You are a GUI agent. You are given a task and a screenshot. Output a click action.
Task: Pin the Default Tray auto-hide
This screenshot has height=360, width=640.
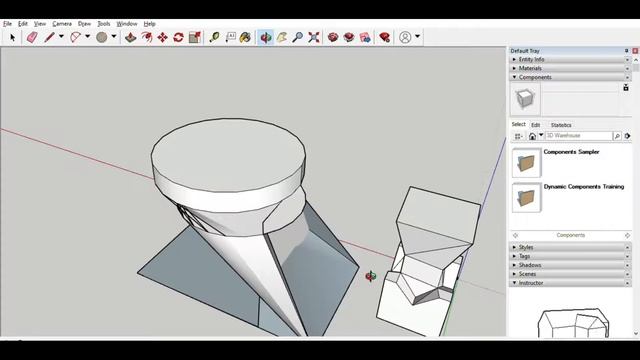[627, 51]
